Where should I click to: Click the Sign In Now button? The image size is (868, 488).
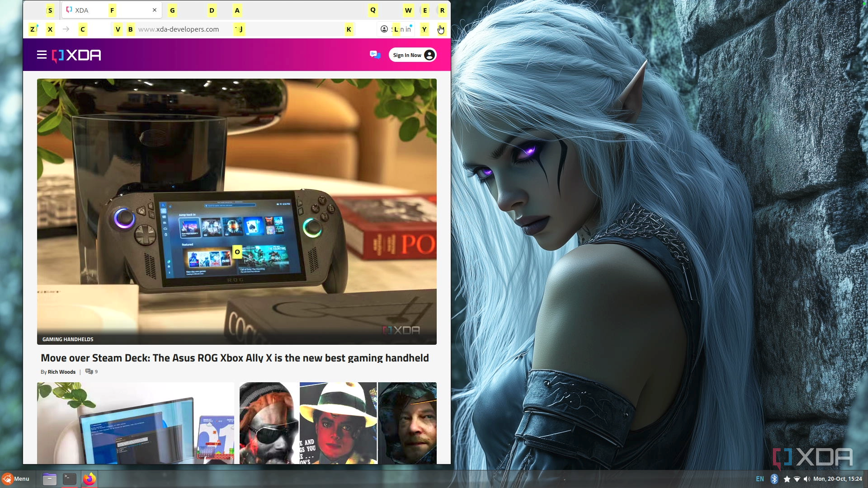412,55
